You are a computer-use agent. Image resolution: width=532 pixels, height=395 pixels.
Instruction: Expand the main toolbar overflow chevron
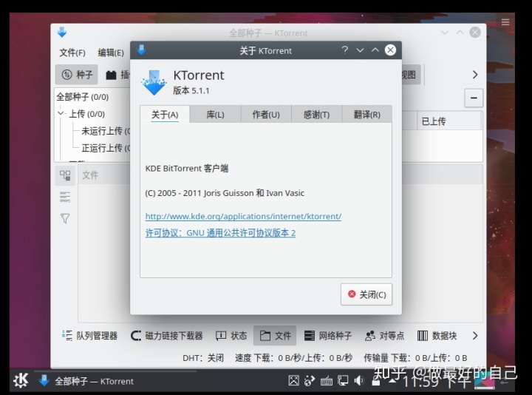[475, 75]
